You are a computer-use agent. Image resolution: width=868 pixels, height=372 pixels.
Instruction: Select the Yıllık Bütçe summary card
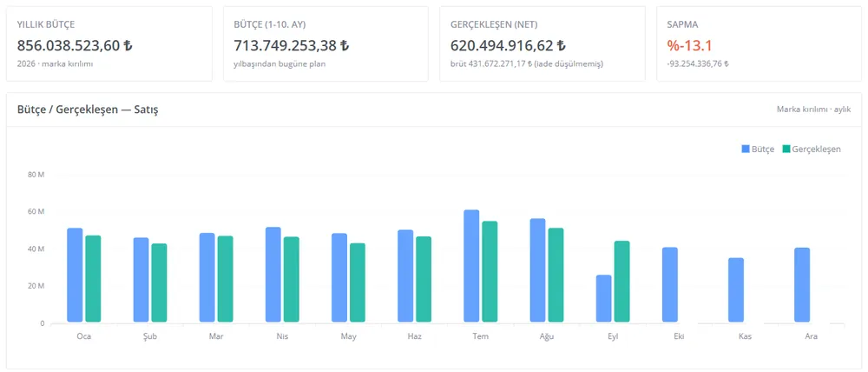[x=109, y=43]
